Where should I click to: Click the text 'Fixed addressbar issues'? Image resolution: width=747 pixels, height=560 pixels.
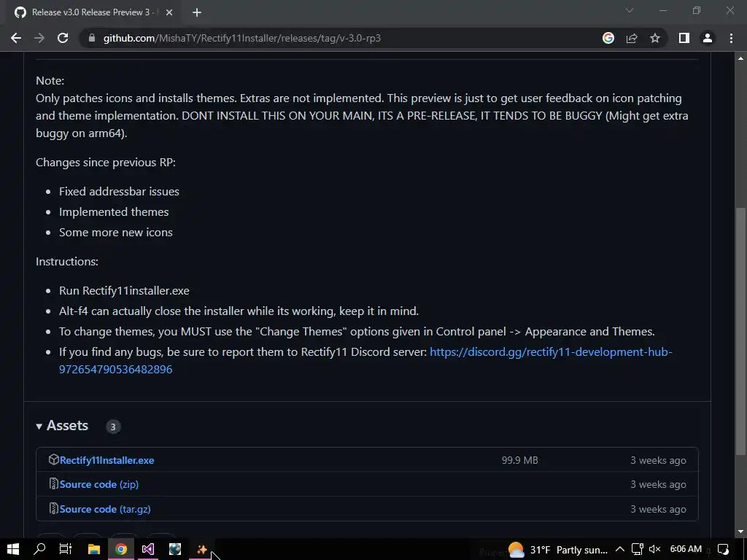click(119, 192)
